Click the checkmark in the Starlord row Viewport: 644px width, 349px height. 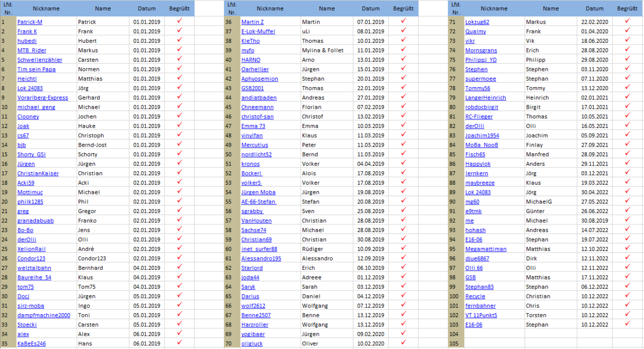point(404,267)
